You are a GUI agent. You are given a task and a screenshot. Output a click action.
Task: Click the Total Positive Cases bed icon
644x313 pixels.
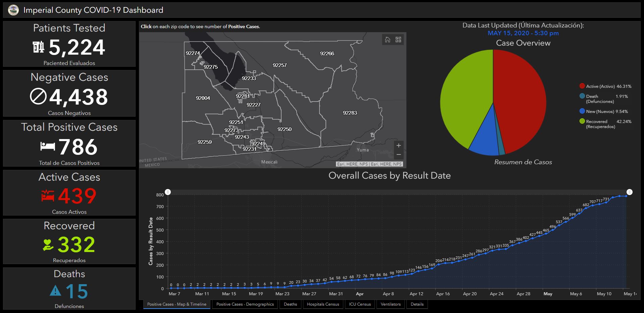pos(48,146)
